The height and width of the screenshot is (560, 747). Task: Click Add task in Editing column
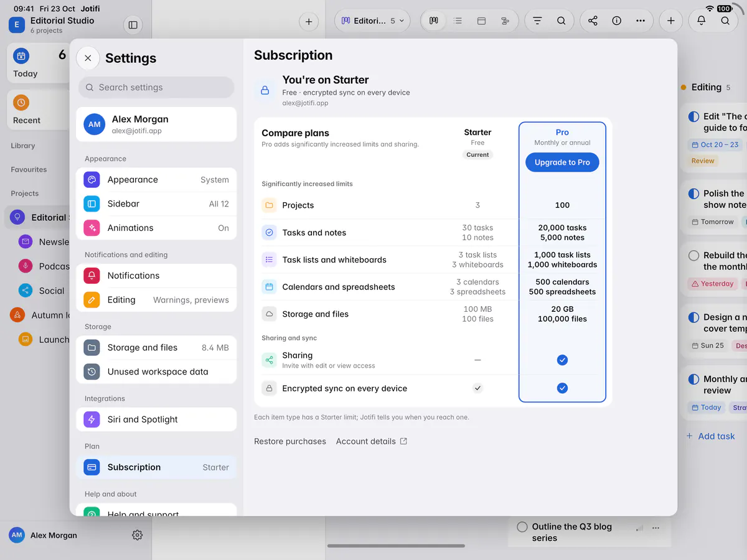710,436
